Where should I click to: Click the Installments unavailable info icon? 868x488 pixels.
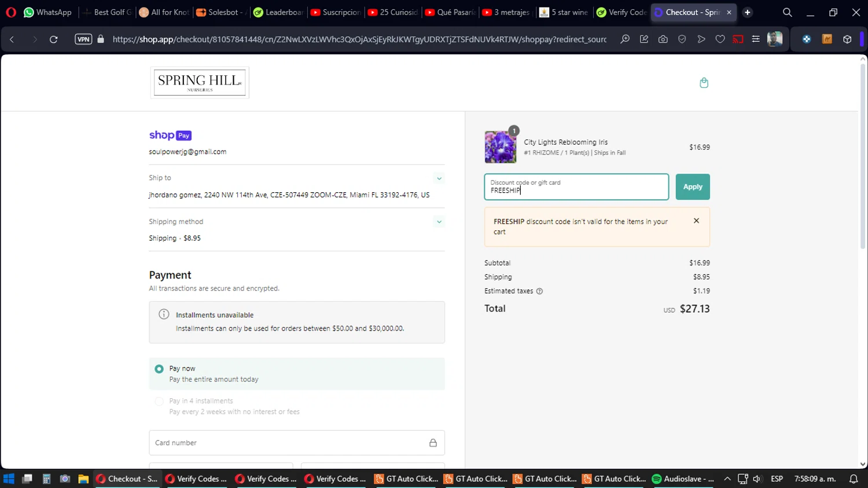tap(164, 314)
